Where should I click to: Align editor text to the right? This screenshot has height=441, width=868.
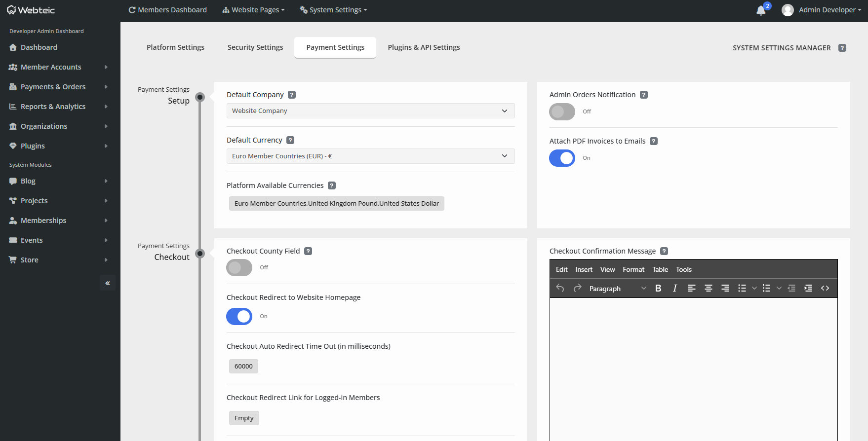tap(725, 288)
